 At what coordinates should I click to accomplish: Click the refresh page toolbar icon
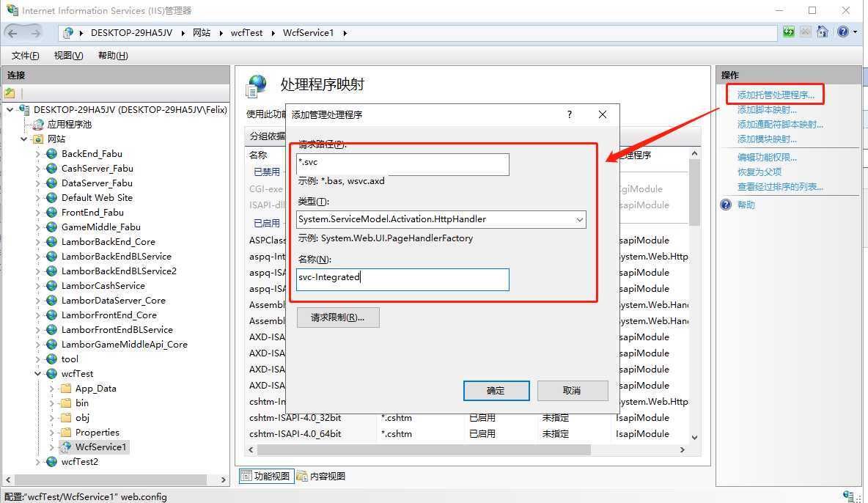pos(788,32)
